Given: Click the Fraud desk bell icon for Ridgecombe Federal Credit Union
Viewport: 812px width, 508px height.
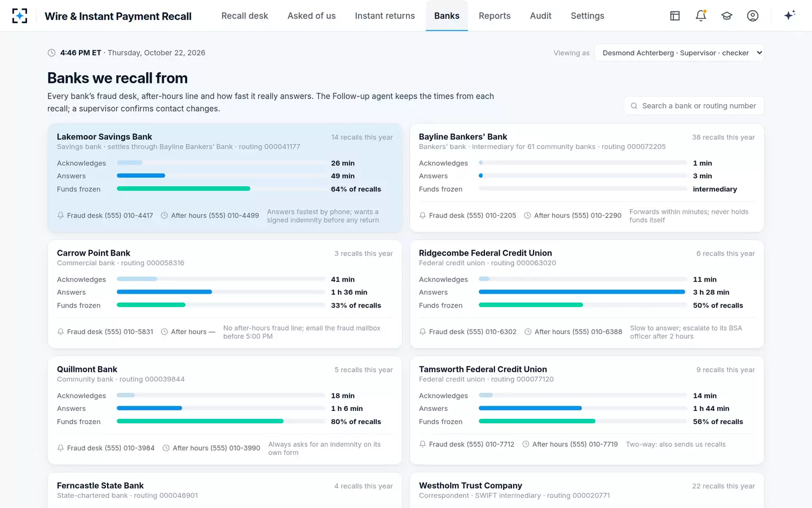Looking at the screenshot, I should [422, 332].
